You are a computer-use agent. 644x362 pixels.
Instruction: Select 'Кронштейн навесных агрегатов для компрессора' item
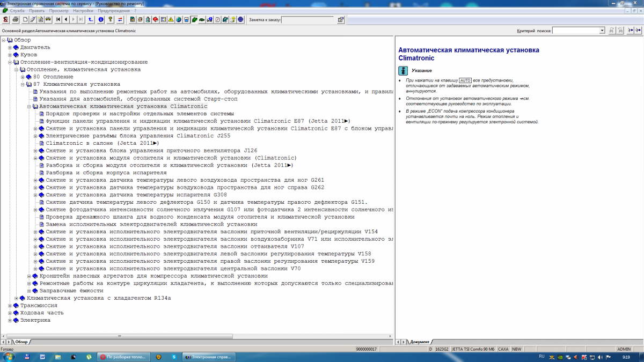coord(153,276)
